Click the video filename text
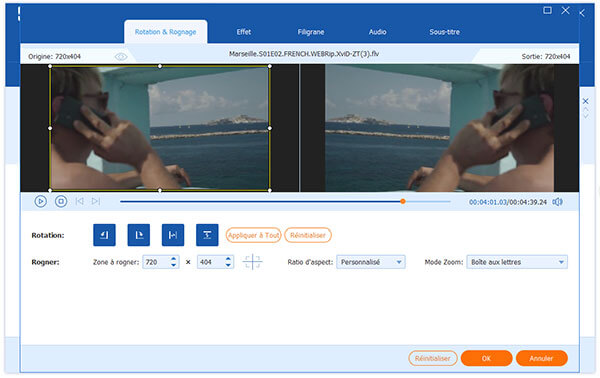Screen dimensions: 600x378 [304, 54]
